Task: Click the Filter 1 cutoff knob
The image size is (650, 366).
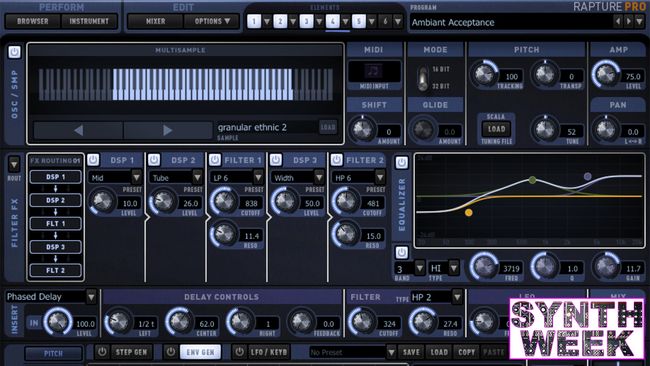Action: point(224,201)
